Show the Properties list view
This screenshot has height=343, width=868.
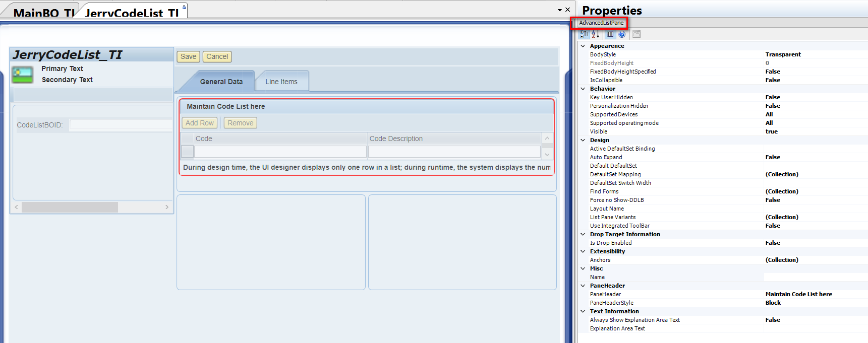pyautogui.click(x=610, y=34)
